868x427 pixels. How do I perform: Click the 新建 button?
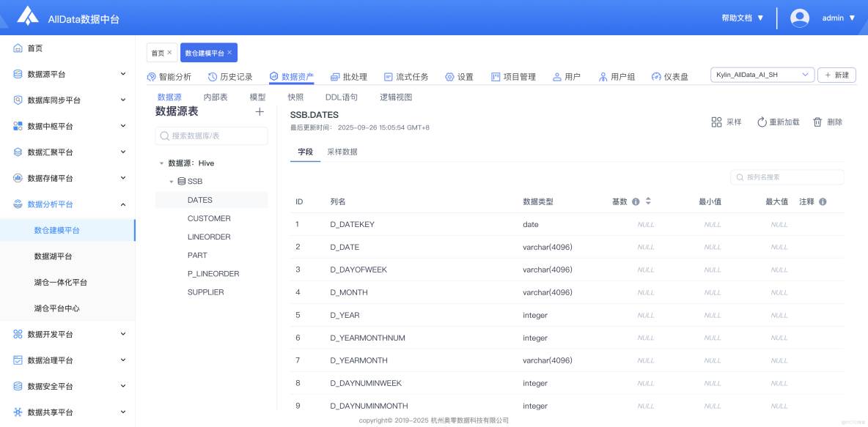tap(836, 75)
